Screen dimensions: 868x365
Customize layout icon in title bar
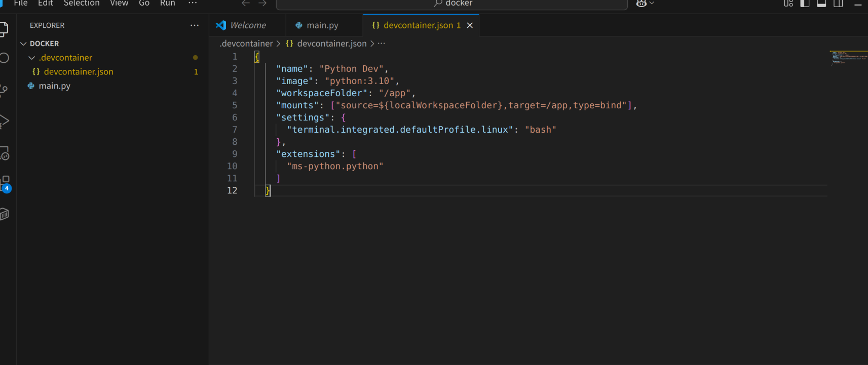[788, 4]
